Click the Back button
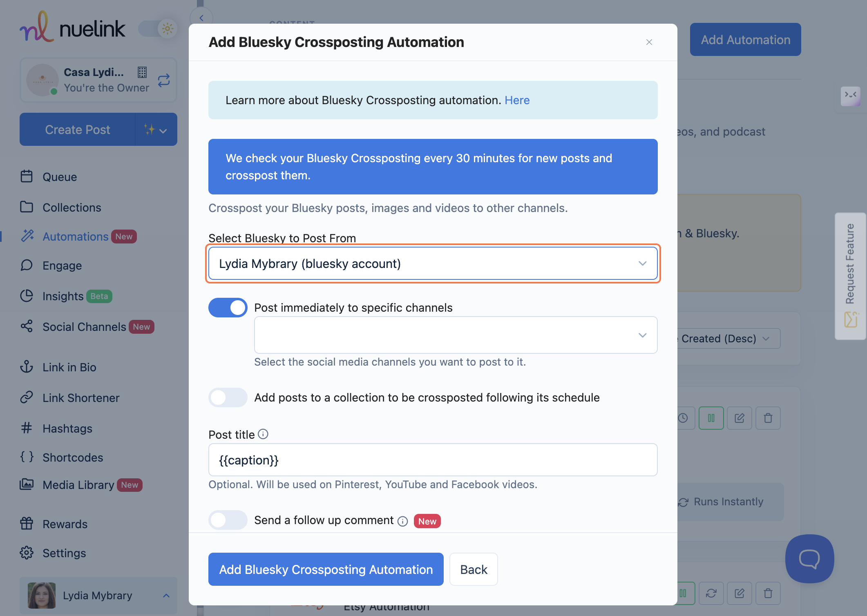Image resolution: width=867 pixels, height=616 pixels. (x=474, y=569)
